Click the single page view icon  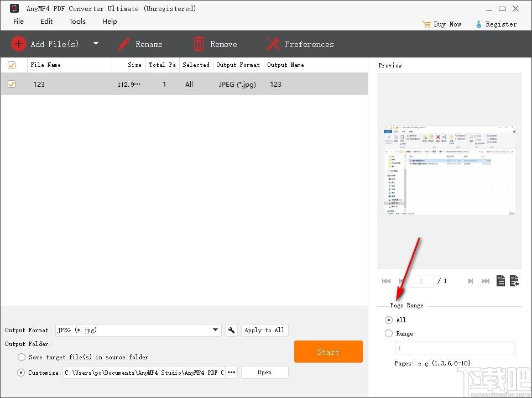click(x=500, y=281)
